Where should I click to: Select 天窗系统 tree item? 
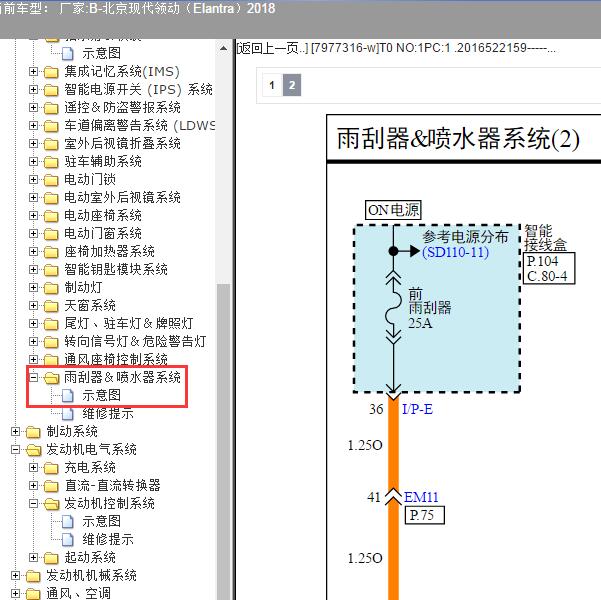pos(90,306)
